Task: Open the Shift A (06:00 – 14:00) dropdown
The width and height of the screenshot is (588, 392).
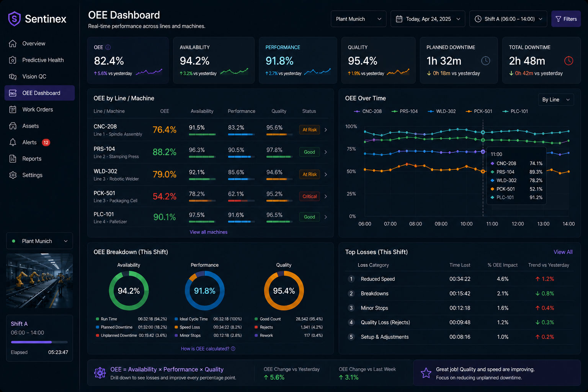Action: (x=508, y=19)
